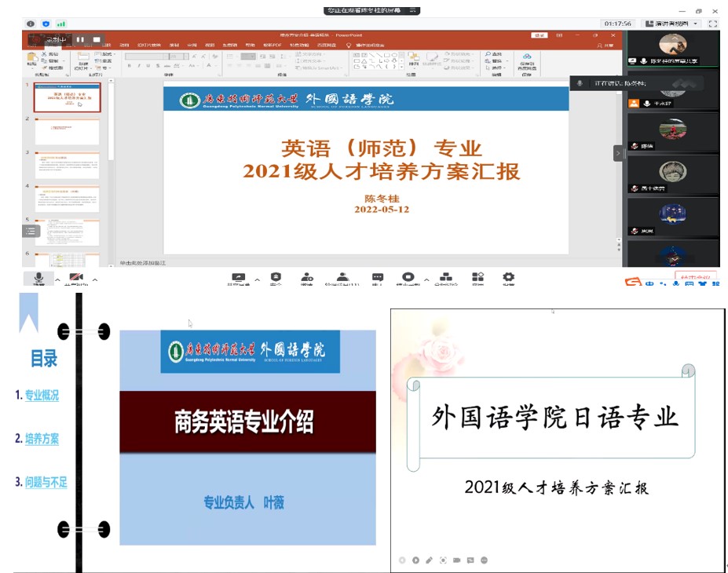Viewport: 728px width, 573px height.
Task: Mute the microphone in meeting toolbar
Action: [38, 278]
